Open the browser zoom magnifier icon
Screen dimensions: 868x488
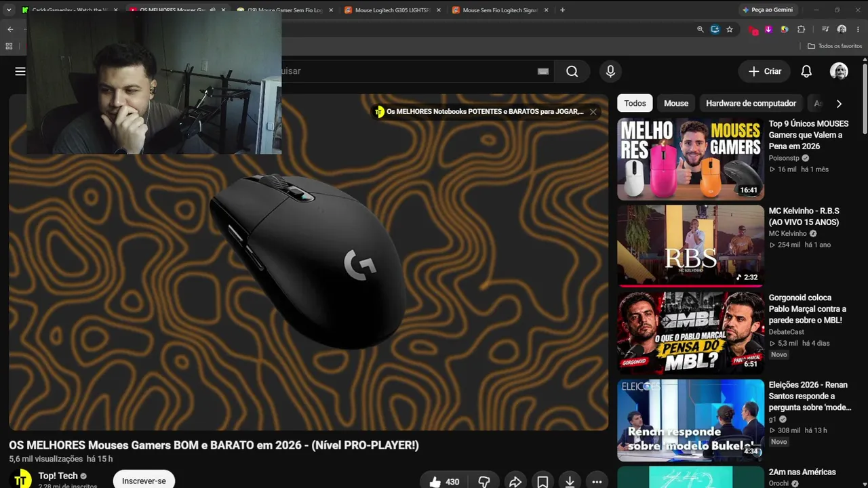click(x=701, y=29)
